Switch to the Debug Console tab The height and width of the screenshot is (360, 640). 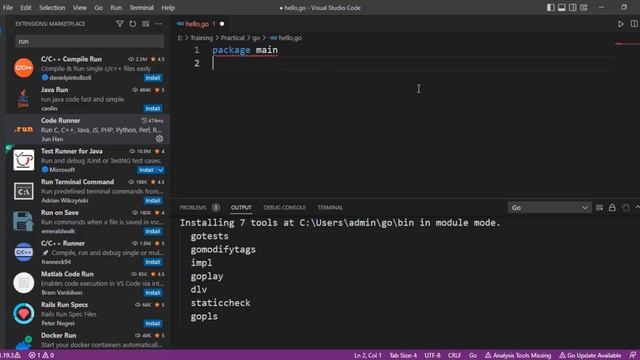pos(284,208)
